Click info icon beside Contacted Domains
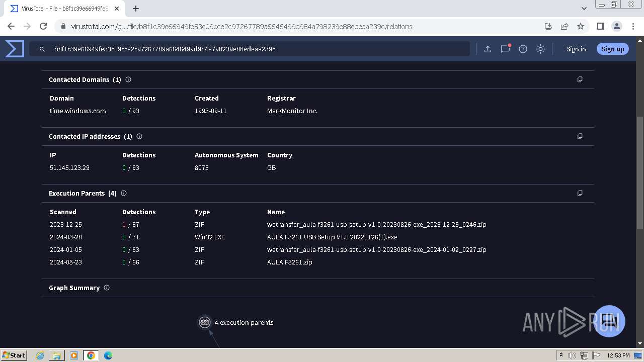Image resolution: width=644 pixels, height=362 pixels. [x=128, y=79]
